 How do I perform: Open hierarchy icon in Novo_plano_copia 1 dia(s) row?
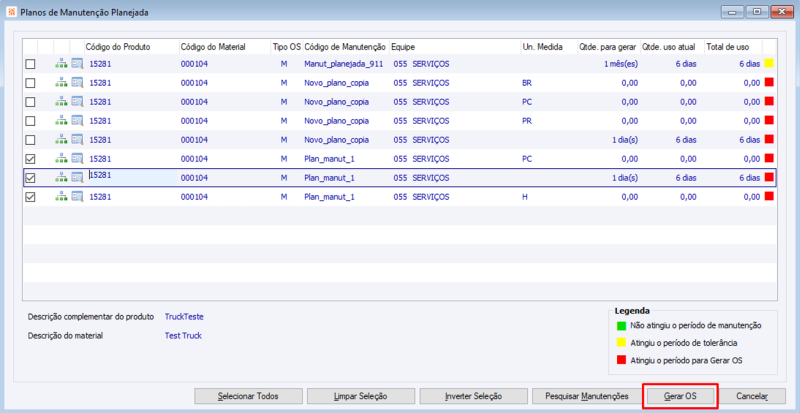(61, 139)
